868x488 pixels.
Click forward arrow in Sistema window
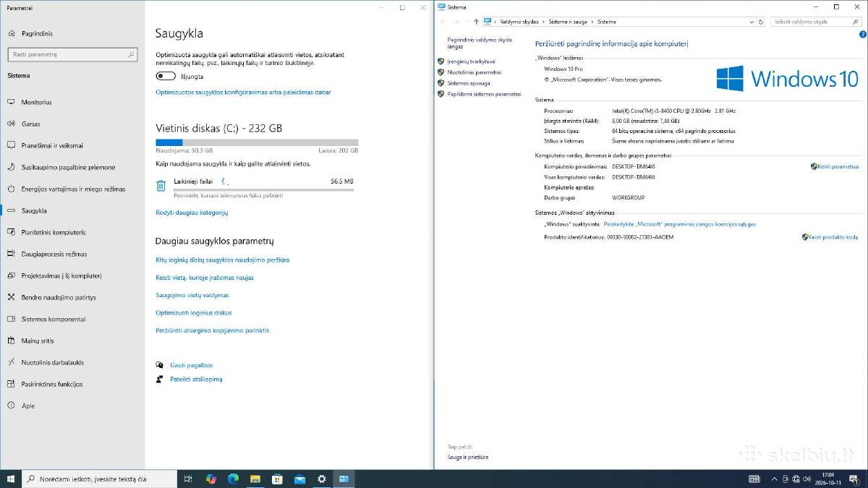(456, 22)
